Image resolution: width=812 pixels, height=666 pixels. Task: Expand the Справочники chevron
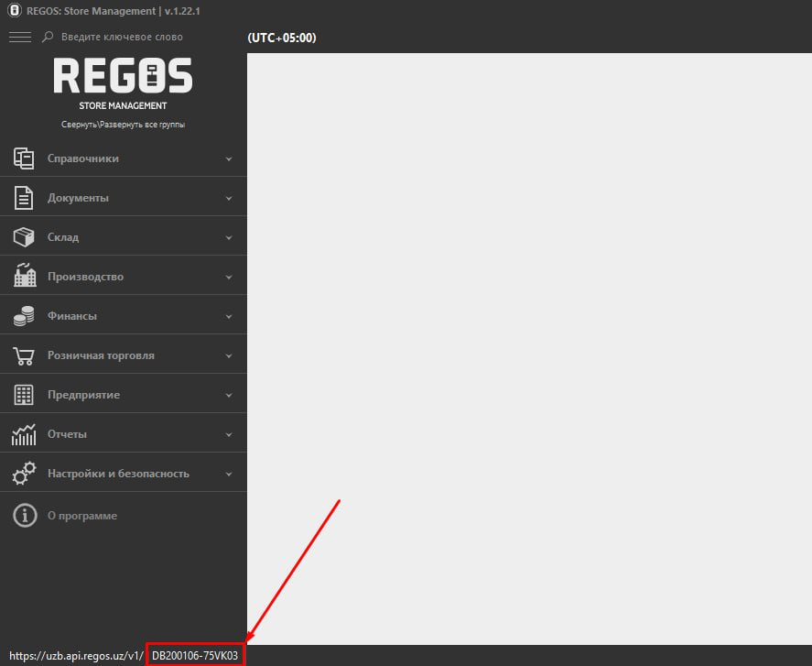click(x=228, y=158)
